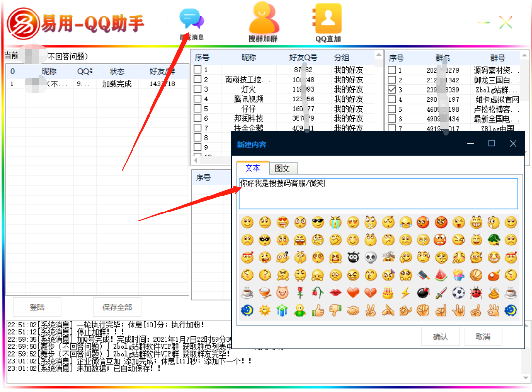Check the box for friend 仔仔
Viewport: 532px width, 392px height.
coord(198,109)
